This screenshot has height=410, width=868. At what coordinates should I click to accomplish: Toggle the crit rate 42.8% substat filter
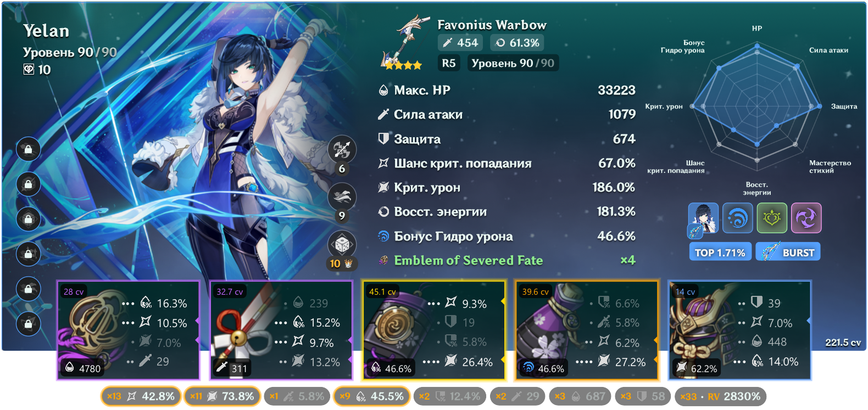pyautogui.click(x=141, y=396)
